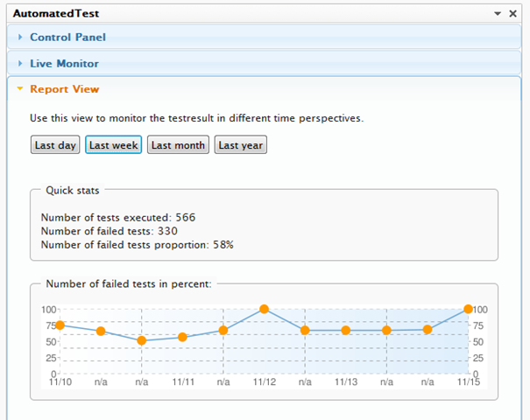Expand the Control Panel section
530x420 pixels.
(x=67, y=38)
